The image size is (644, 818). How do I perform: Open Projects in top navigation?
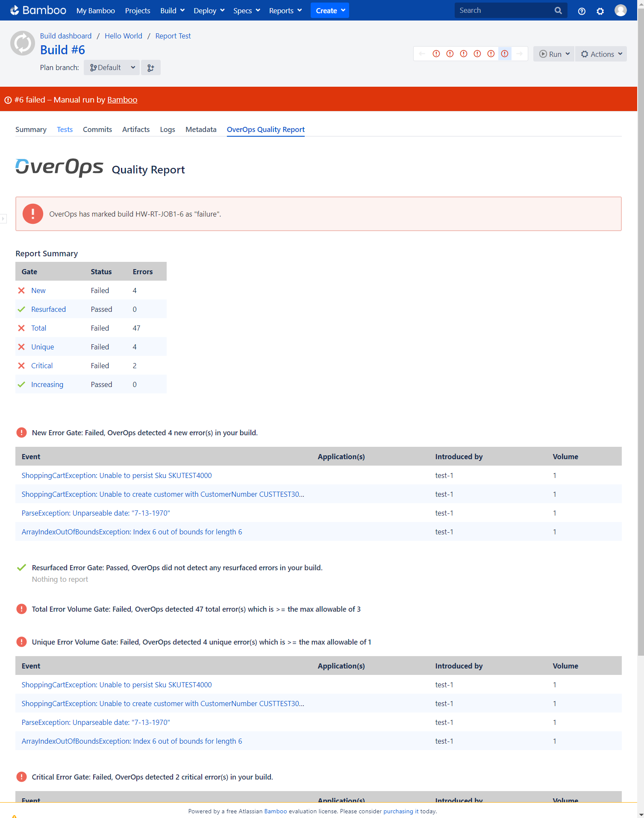(138, 11)
